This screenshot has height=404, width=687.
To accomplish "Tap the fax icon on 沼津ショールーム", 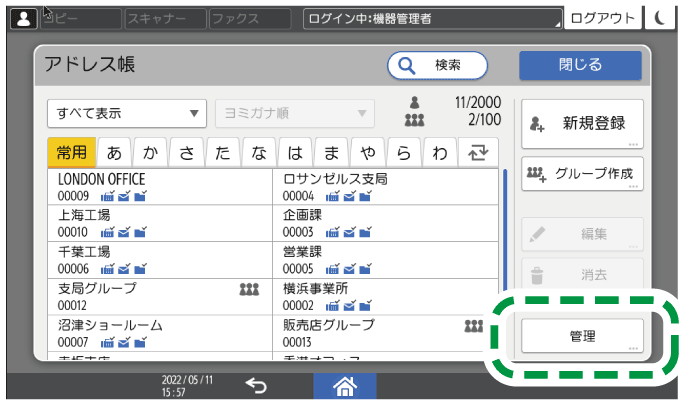I will pos(107,342).
